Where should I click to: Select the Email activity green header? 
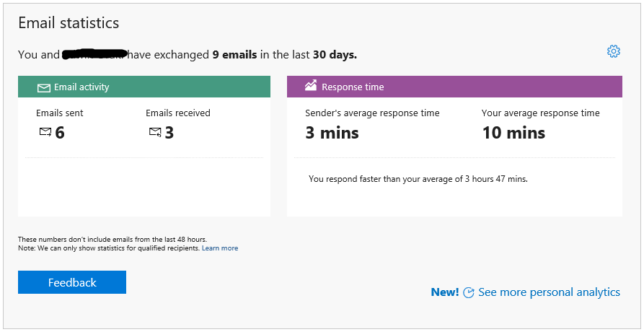coord(144,87)
